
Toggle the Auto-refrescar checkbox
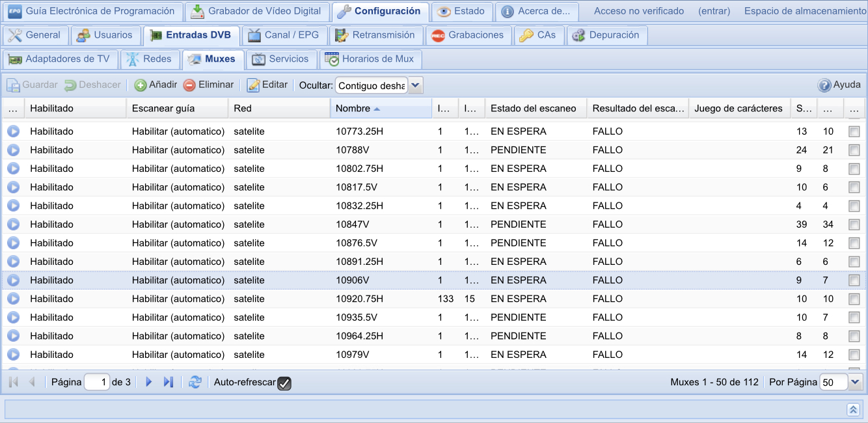click(284, 383)
